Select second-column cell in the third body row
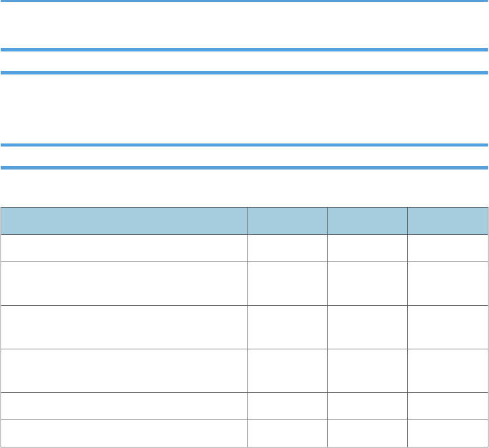Image resolution: width=489 pixels, height=448 pixels. click(x=287, y=328)
